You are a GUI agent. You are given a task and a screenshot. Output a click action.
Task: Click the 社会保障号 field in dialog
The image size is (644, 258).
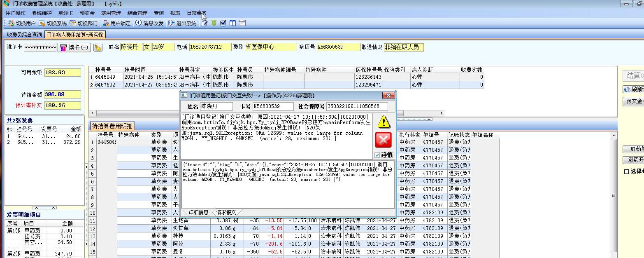tap(357, 107)
